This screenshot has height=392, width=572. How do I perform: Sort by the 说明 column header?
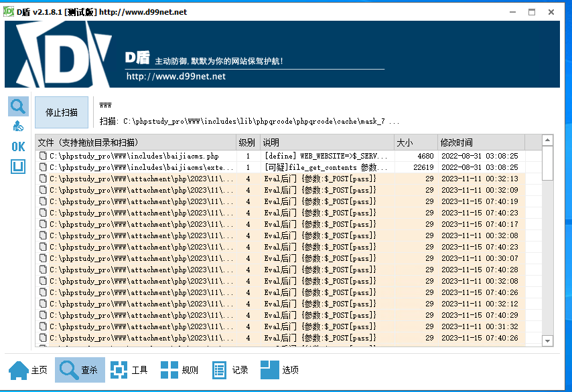tap(328, 142)
